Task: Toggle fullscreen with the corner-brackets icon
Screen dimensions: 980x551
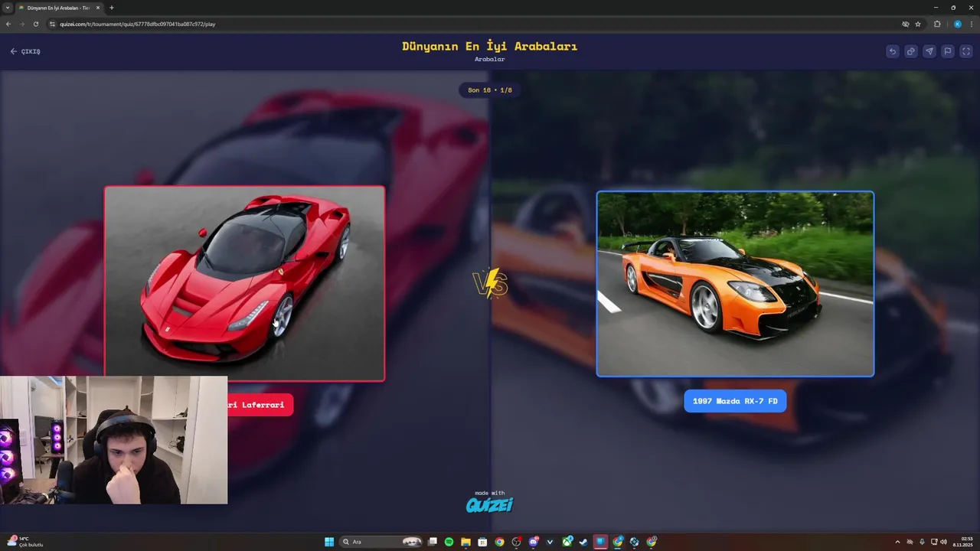Action: coord(966,51)
